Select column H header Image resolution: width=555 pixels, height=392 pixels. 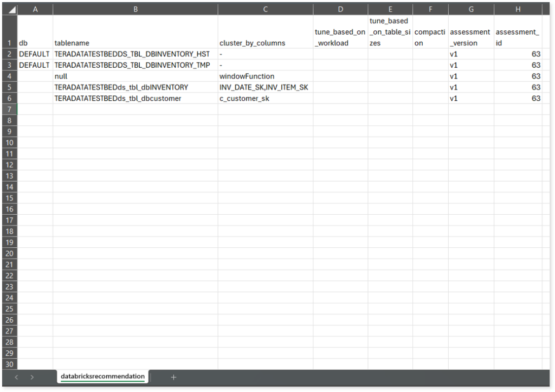pyautogui.click(x=518, y=9)
